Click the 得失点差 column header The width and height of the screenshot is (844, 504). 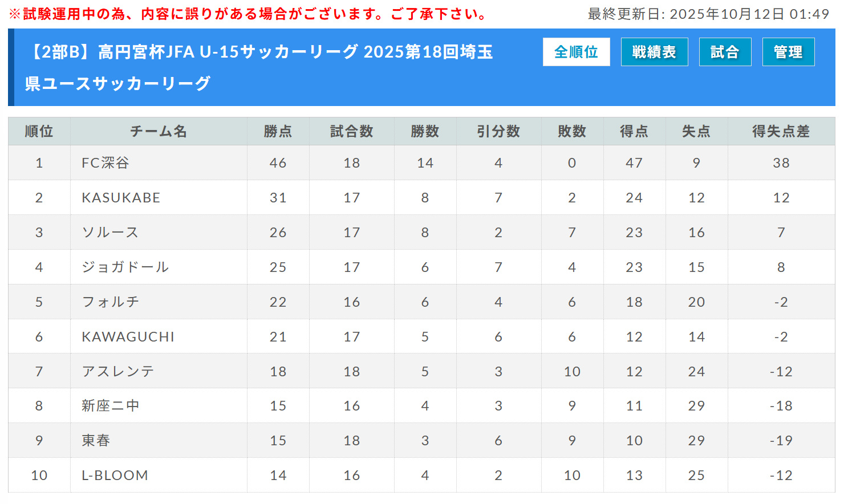click(x=781, y=131)
